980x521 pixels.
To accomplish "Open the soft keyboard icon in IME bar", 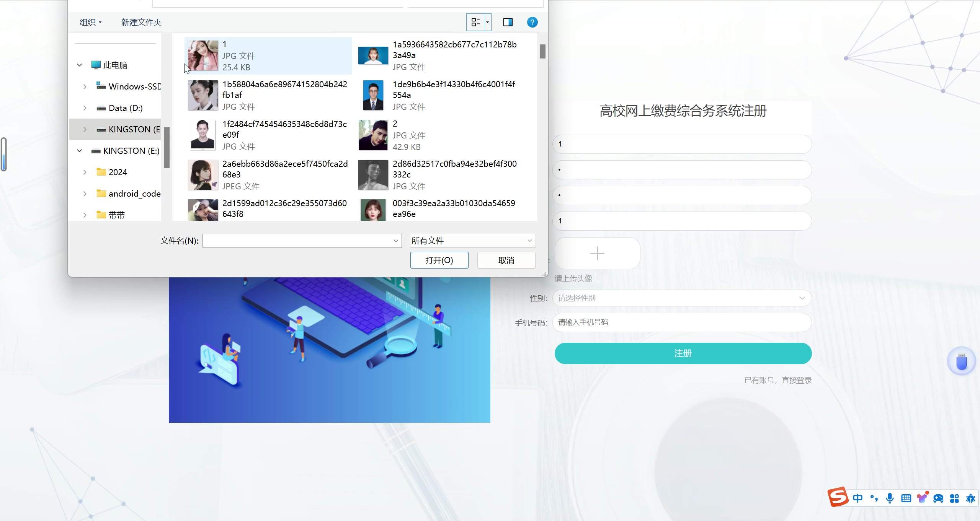I will click(x=906, y=498).
